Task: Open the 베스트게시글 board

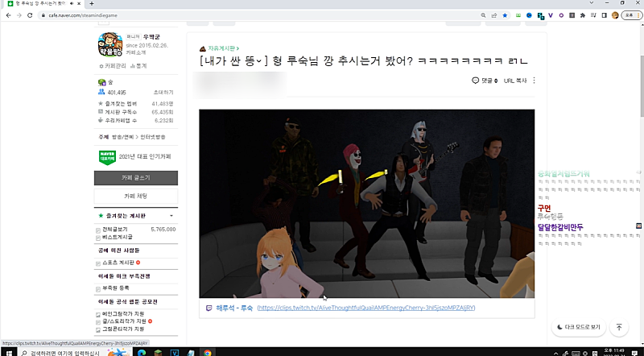Action: tap(117, 237)
